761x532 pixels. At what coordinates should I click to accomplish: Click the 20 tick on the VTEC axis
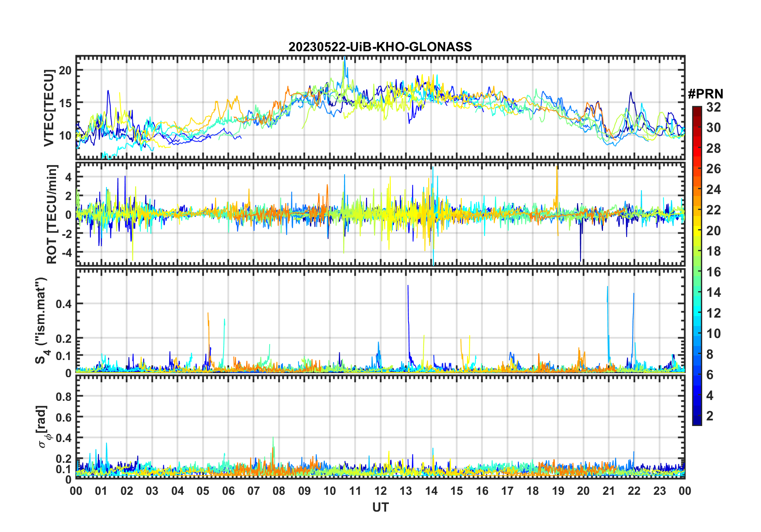[65, 70]
